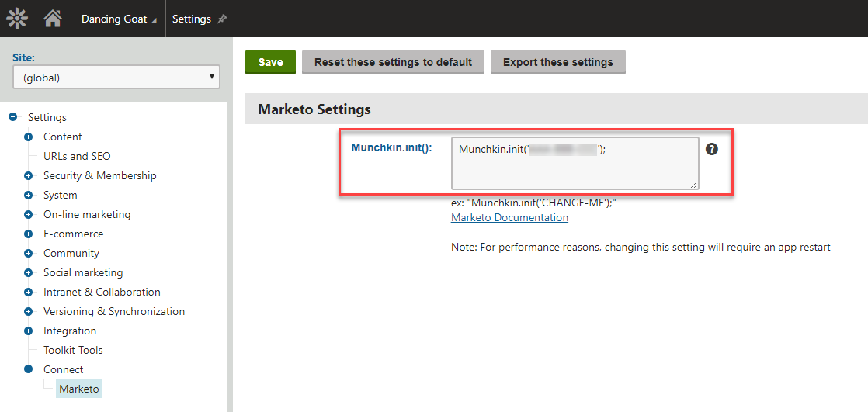Select Toolkit Tools category
The width and height of the screenshot is (868, 412).
73,350
